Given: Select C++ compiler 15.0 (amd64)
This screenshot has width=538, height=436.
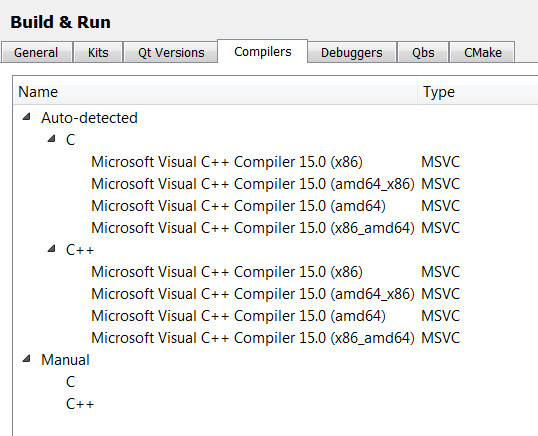Looking at the screenshot, I should point(238,316).
